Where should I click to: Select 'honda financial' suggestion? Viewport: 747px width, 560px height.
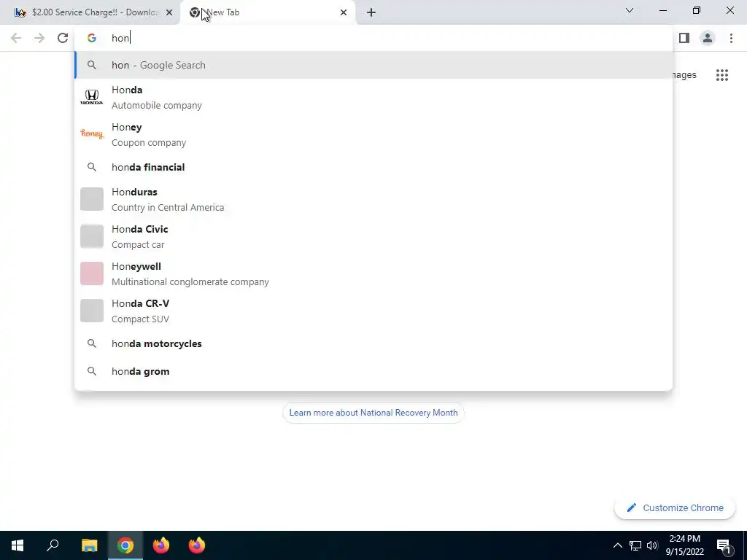tap(373, 167)
